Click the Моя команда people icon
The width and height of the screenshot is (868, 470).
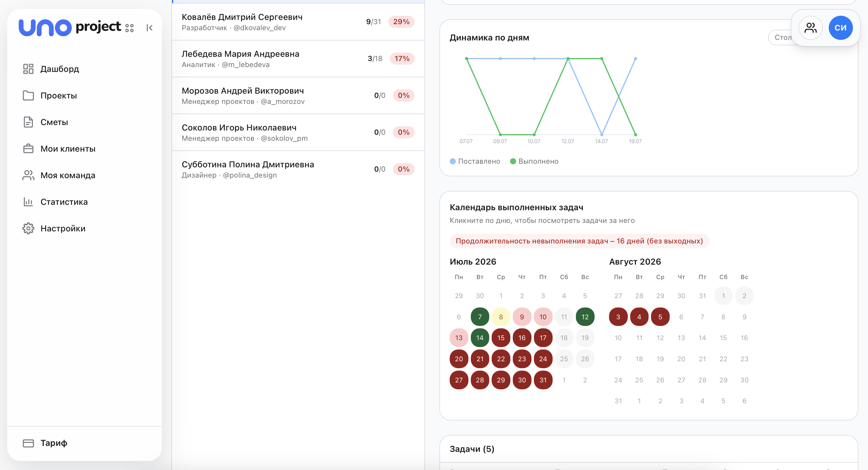point(28,175)
